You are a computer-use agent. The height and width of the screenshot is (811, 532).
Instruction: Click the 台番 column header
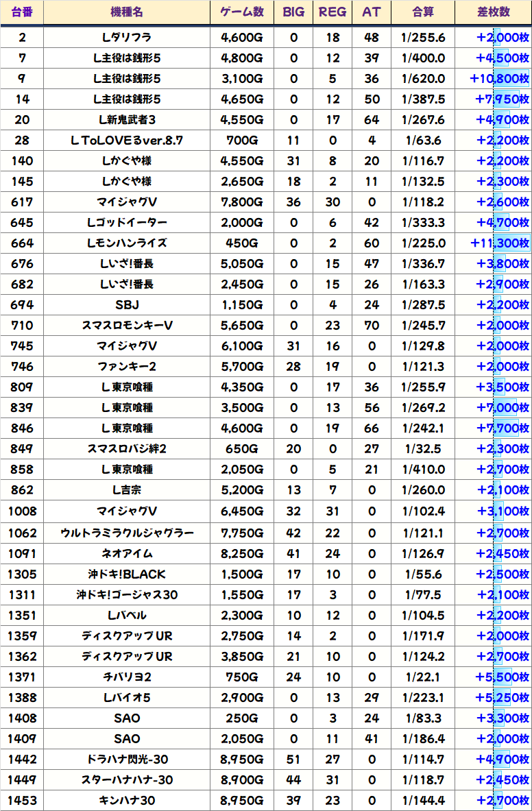click(21, 12)
